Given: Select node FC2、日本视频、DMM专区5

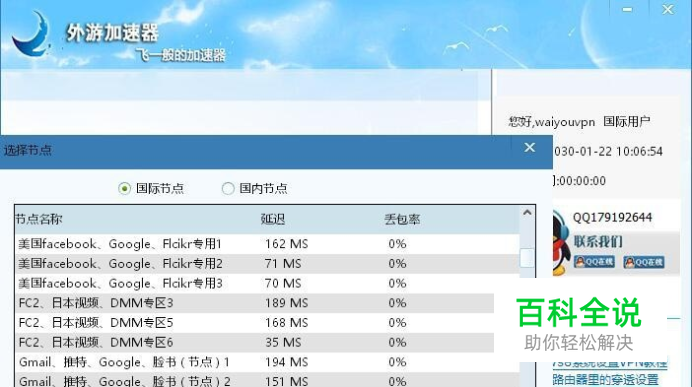Looking at the screenshot, I should pos(255,323).
